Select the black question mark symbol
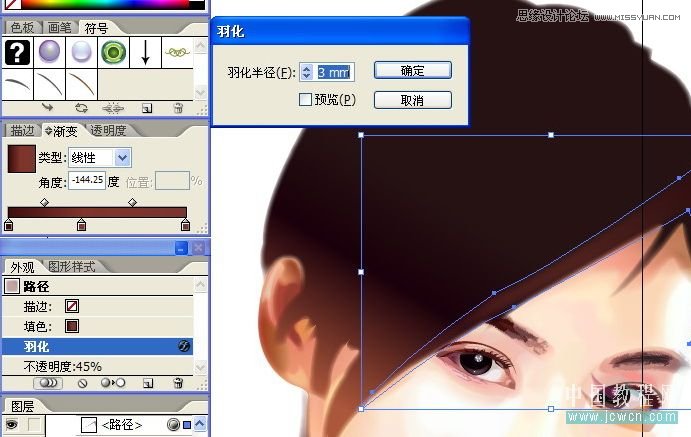Image resolution: width=691 pixels, height=437 pixels. click(17, 52)
